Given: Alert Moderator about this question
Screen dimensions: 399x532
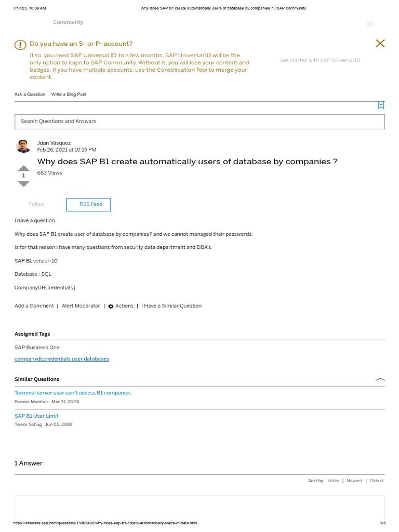Looking at the screenshot, I should coord(81,306).
